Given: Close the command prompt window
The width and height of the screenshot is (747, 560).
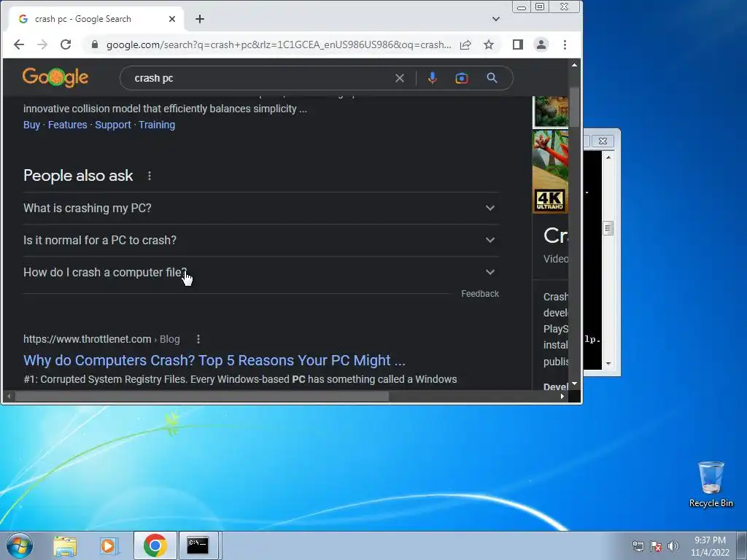Looking at the screenshot, I should tap(603, 141).
